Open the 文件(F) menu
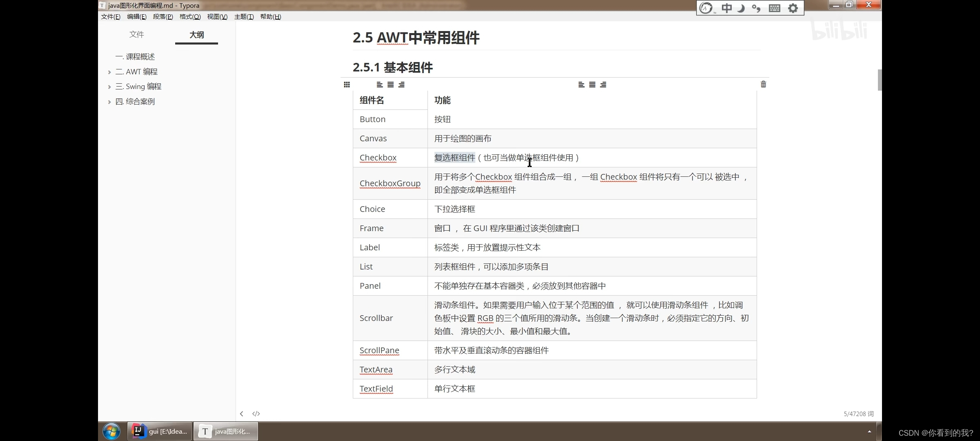Image resolution: width=980 pixels, height=441 pixels. (110, 17)
